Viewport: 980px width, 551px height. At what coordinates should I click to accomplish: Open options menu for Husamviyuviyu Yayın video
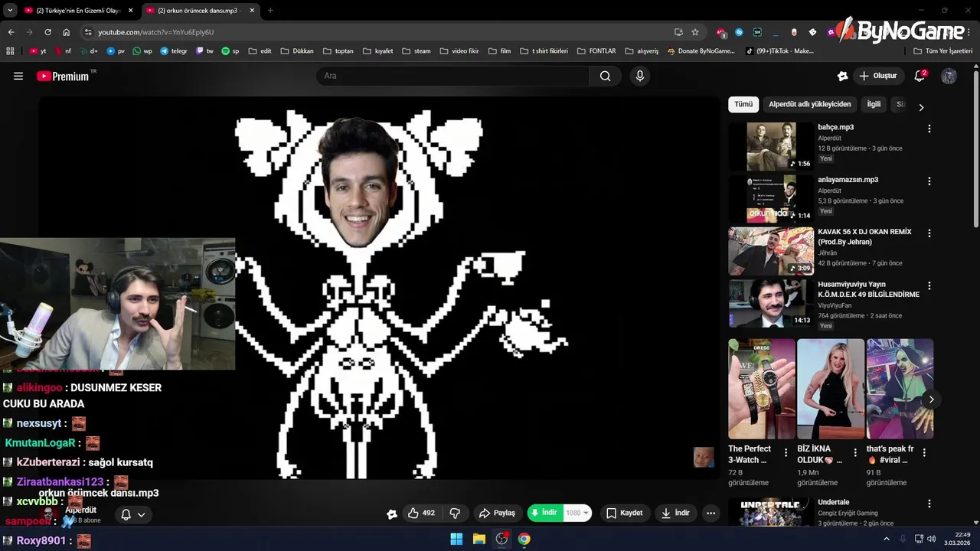click(929, 286)
